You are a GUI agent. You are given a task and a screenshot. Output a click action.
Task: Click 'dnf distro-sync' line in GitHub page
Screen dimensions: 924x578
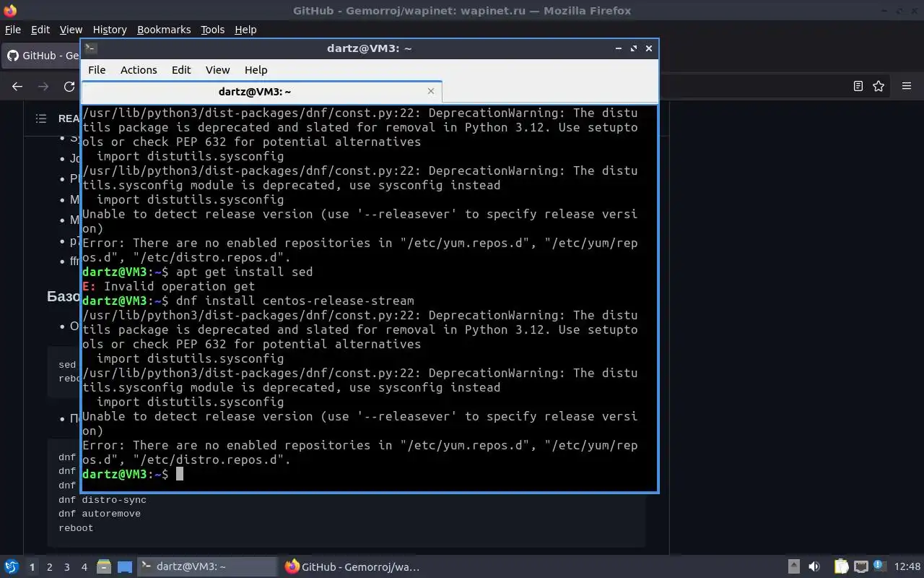point(103,500)
